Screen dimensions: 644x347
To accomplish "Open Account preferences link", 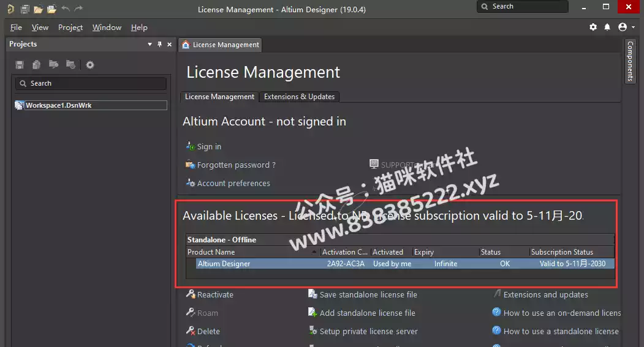I will click(x=233, y=184).
